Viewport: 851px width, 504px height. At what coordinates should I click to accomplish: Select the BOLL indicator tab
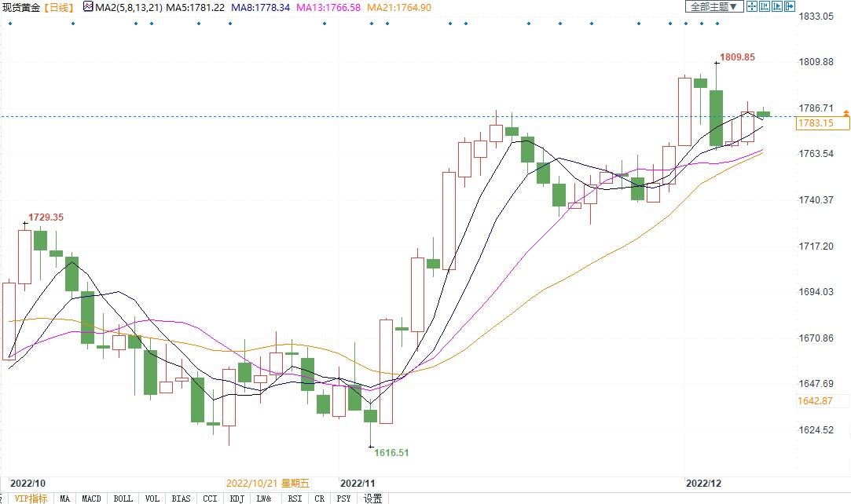(123, 499)
